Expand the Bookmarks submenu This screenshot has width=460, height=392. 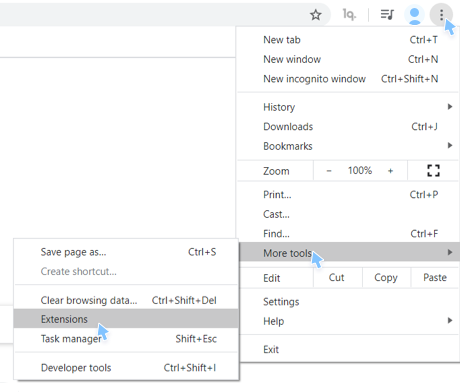tap(348, 146)
